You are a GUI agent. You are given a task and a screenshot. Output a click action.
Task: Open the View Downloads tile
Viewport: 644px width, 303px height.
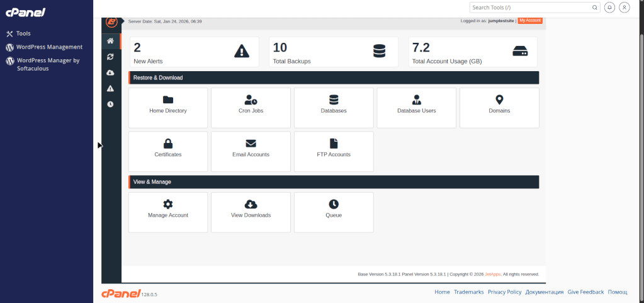click(251, 212)
